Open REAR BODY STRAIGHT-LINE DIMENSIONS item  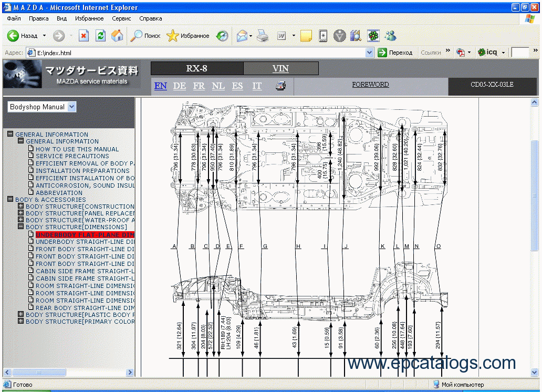click(85, 307)
